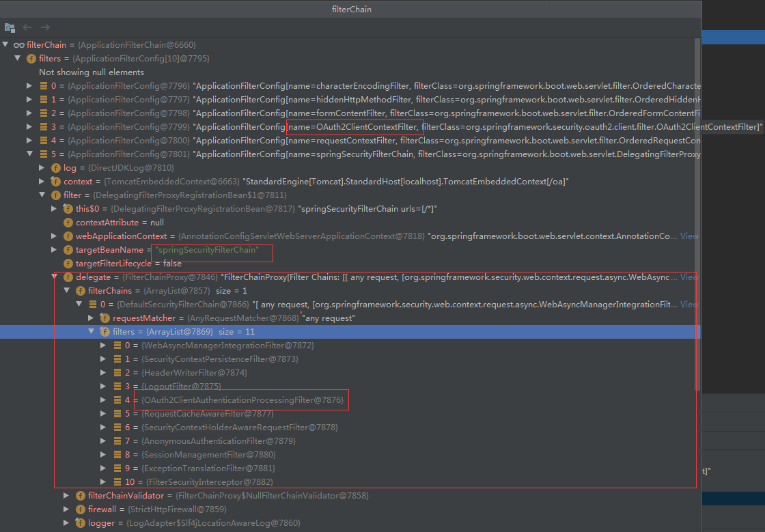Image resolution: width=765 pixels, height=532 pixels.
Task: Click the back navigation arrow
Action: (26, 27)
